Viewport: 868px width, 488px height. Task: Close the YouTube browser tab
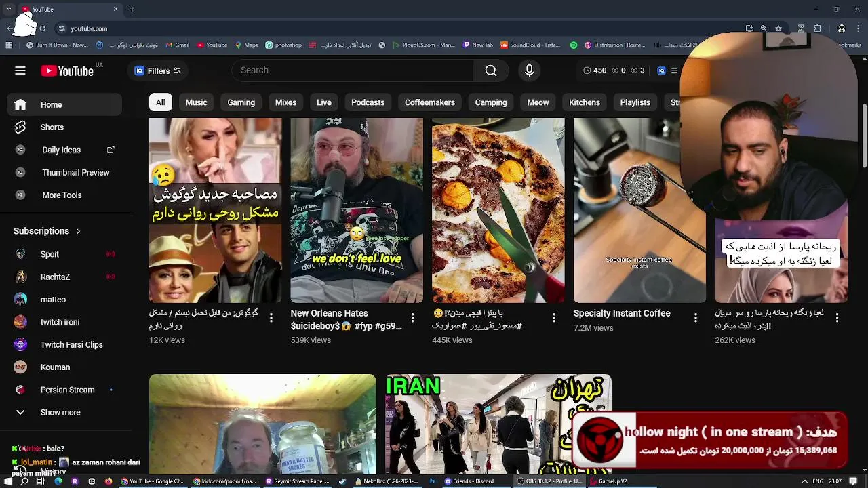click(115, 9)
